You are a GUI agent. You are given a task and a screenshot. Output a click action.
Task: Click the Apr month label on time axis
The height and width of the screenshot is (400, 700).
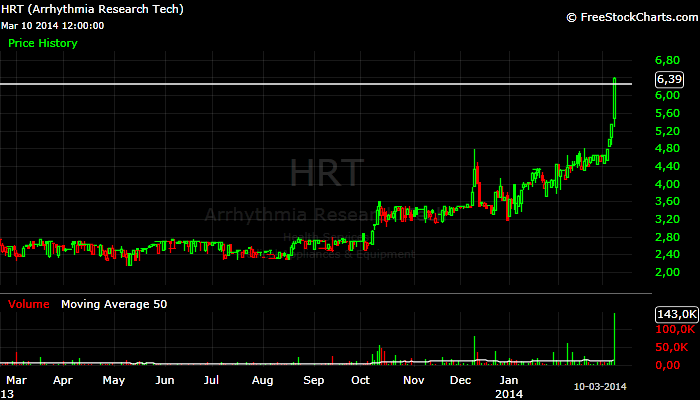(62, 380)
